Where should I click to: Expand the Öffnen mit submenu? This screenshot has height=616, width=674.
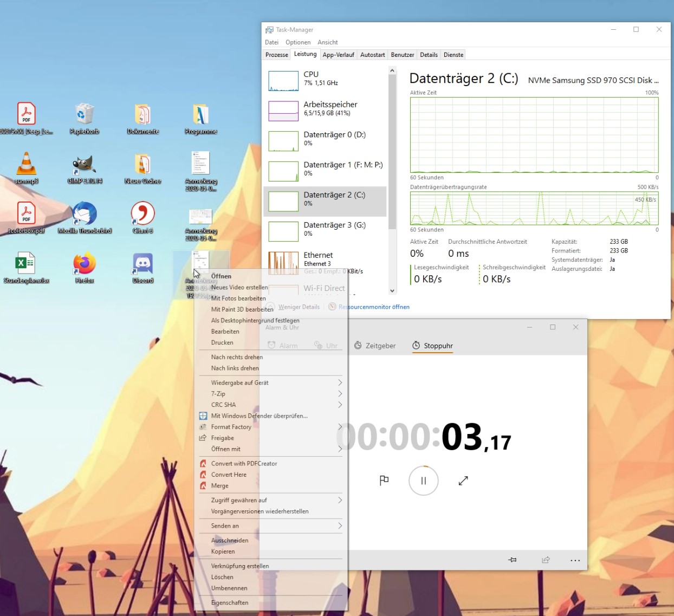[271, 449]
